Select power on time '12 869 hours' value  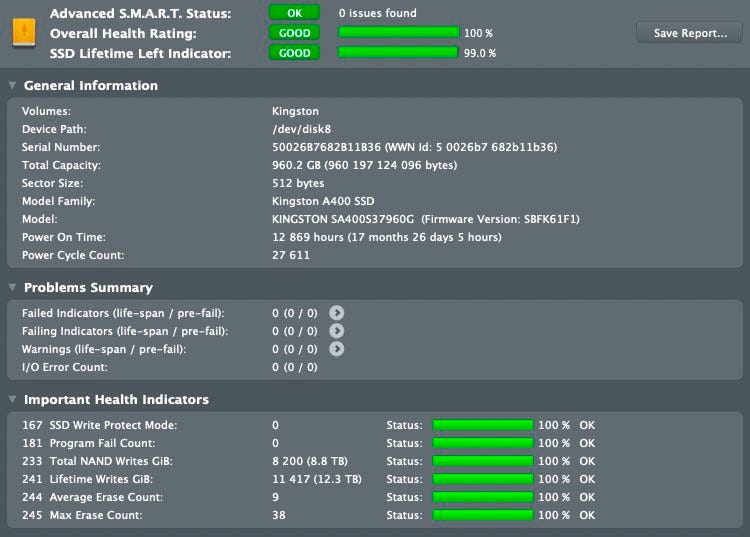(308, 237)
